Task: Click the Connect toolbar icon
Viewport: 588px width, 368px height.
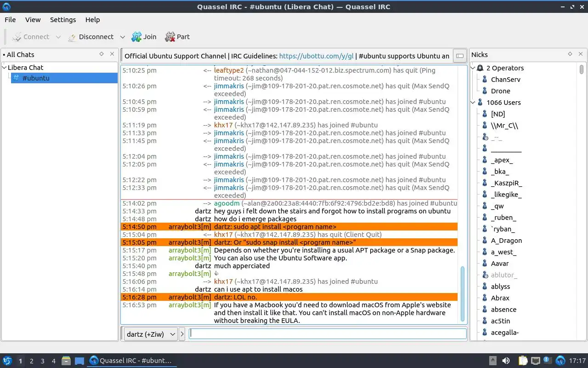Action: click(17, 37)
